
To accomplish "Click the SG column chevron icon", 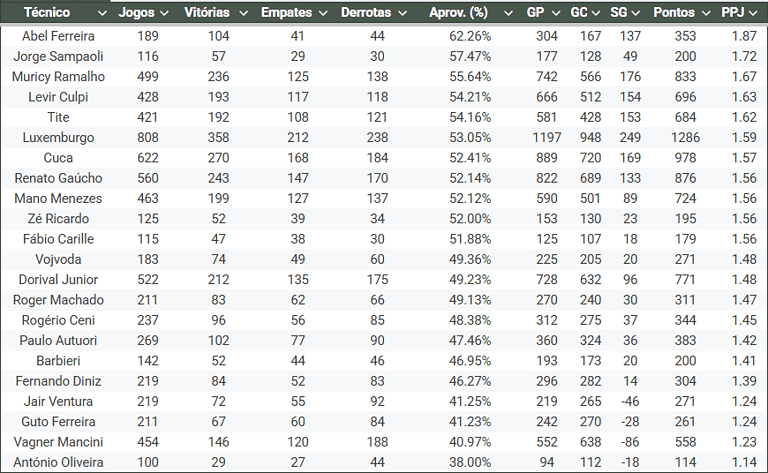I will coord(639,13).
